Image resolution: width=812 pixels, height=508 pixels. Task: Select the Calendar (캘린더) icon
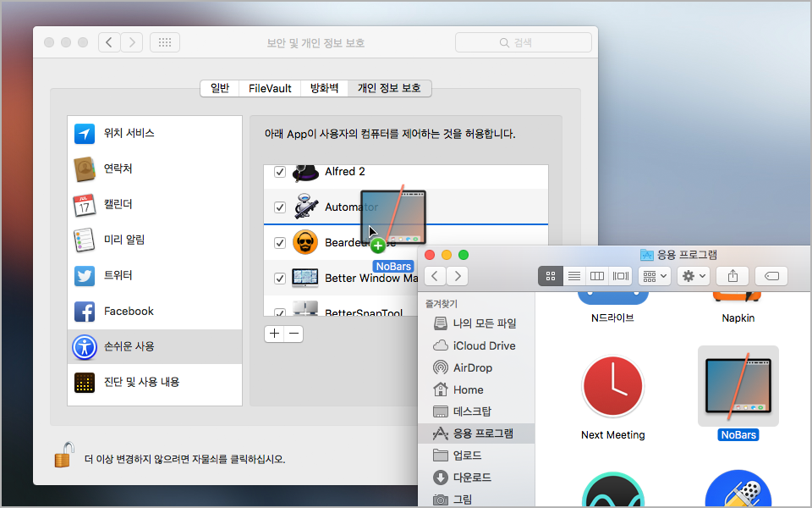pos(84,205)
